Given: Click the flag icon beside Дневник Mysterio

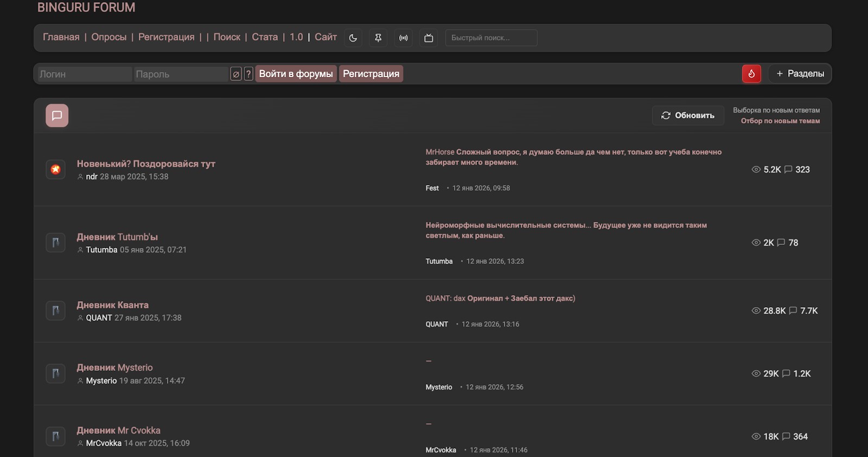Looking at the screenshot, I should [x=55, y=373].
